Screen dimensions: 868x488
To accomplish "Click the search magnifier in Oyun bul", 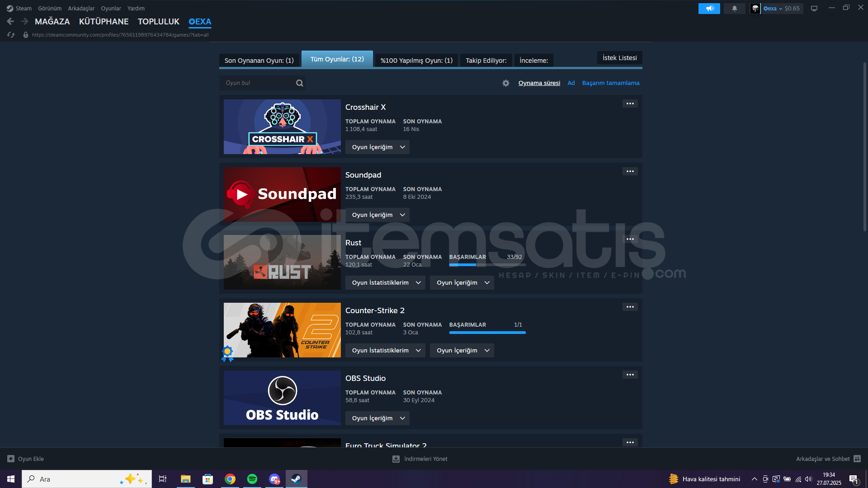I will click(x=299, y=83).
